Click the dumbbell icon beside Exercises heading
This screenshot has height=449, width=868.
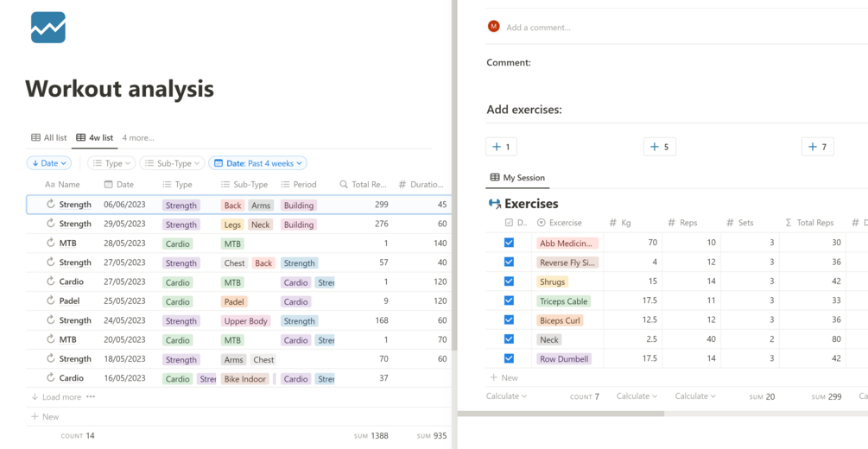pos(495,204)
